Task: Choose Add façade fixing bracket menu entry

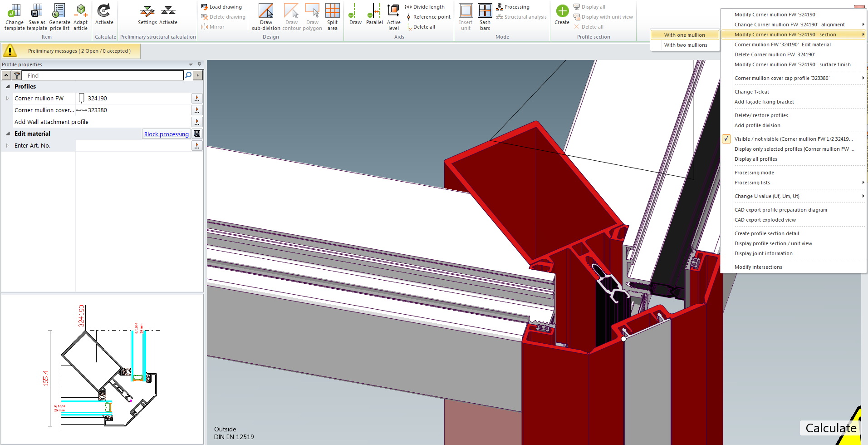Action: pos(764,102)
